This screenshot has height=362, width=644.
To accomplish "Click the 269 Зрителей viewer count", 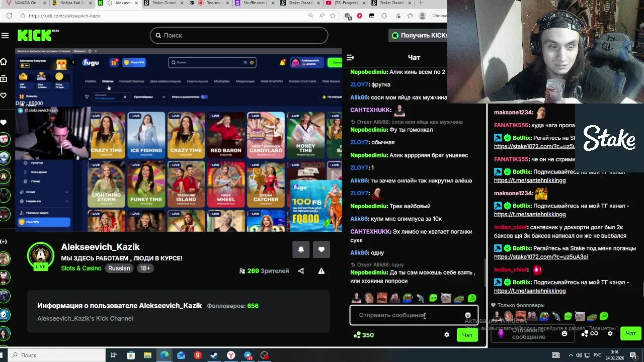I will point(264,271).
